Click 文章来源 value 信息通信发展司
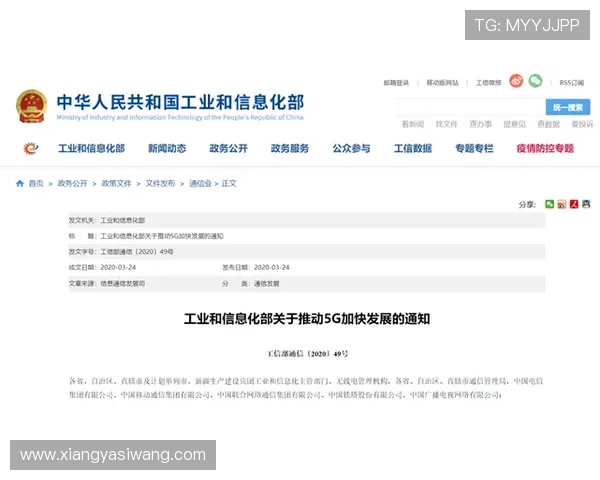600x480 pixels. tap(122, 284)
